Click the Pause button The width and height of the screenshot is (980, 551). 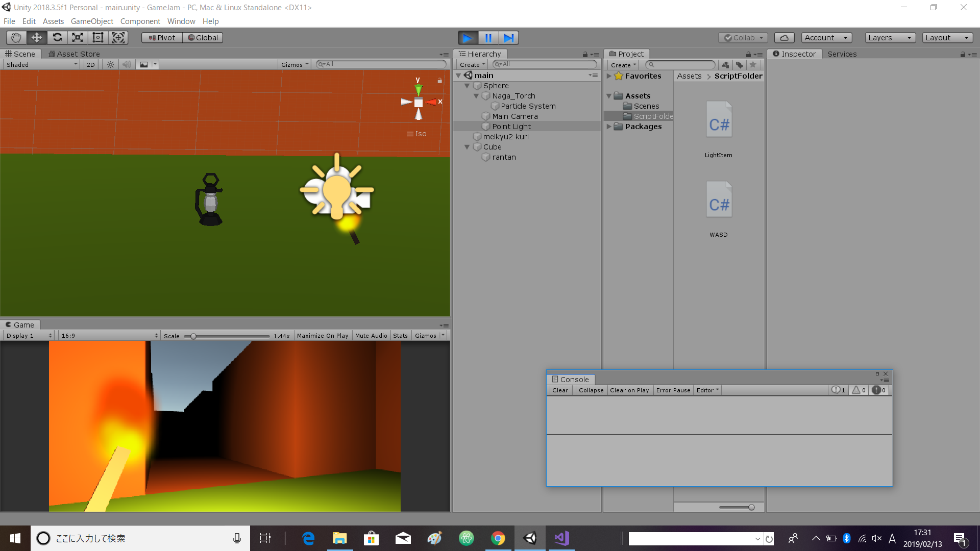pyautogui.click(x=488, y=38)
